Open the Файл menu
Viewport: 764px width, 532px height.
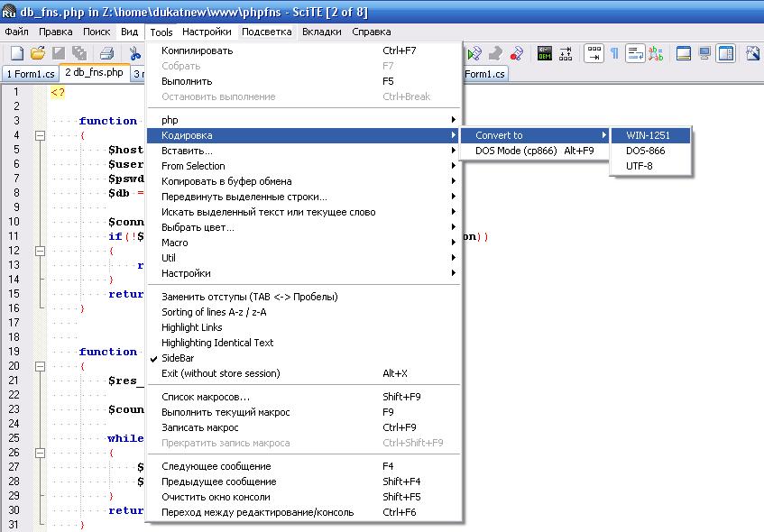point(16,32)
